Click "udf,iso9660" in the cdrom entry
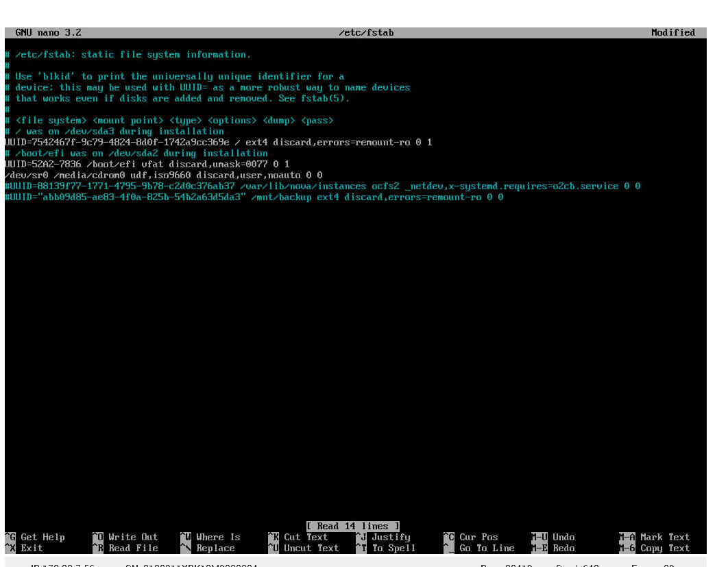The image size is (728, 567). pyautogui.click(x=160, y=175)
